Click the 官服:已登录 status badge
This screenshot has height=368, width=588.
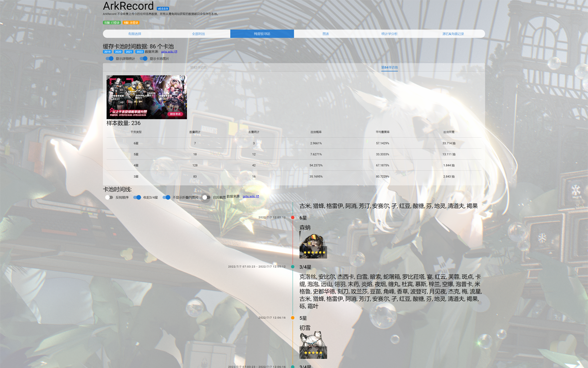point(112,23)
